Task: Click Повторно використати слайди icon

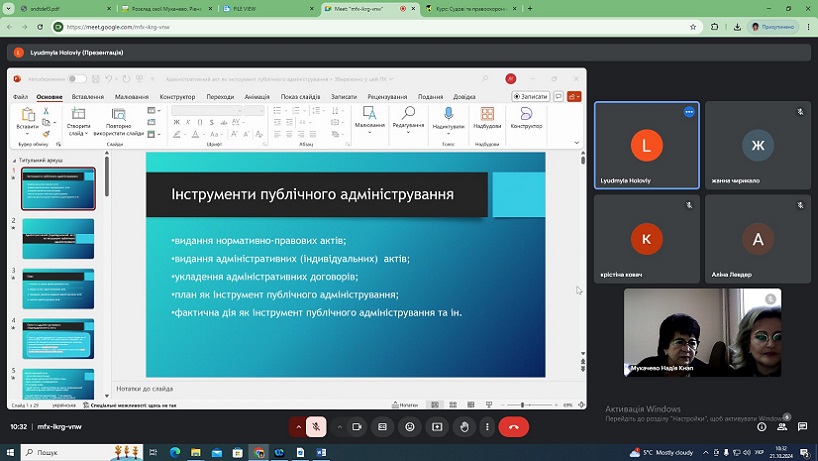Action: [x=118, y=114]
